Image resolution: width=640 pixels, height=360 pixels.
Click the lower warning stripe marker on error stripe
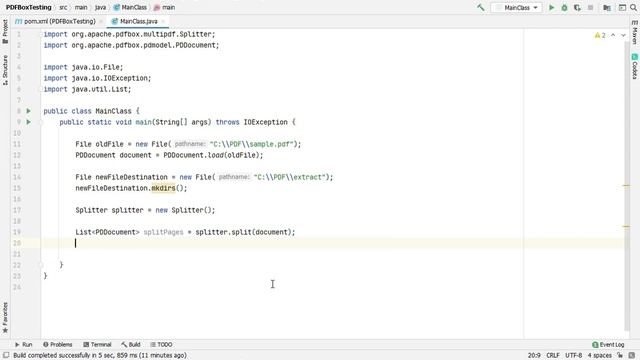click(x=626, y=226)
